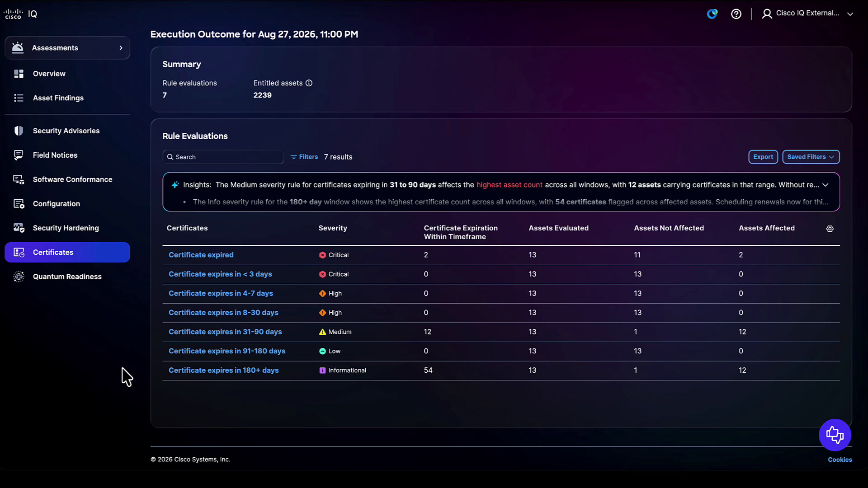Open table column settings gear
The height and width of the screenshot is (488, 868).
coord(830,229)
